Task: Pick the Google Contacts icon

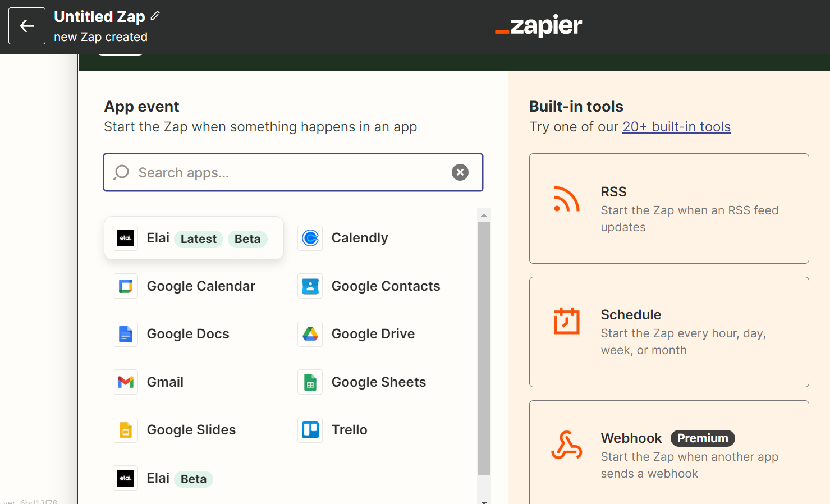Action: tap(310, 286)
